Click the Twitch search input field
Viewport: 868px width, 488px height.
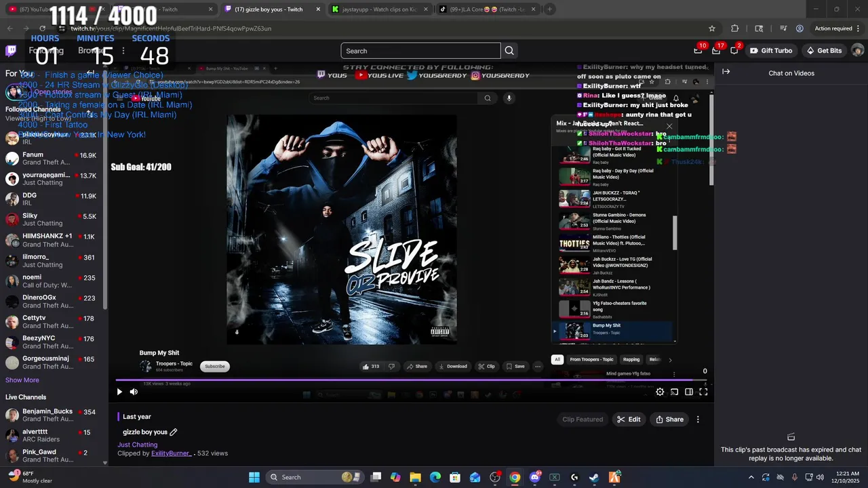(x=421, y=51)
